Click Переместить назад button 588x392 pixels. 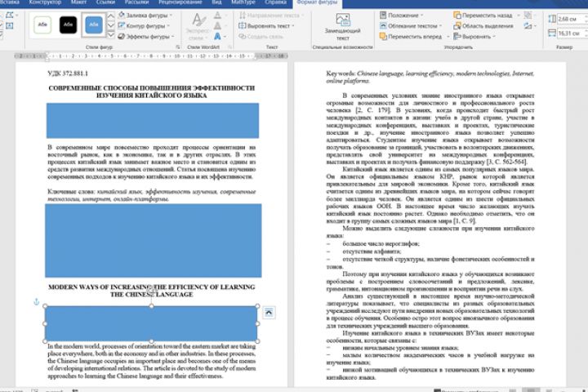click(x=483, y=16)
